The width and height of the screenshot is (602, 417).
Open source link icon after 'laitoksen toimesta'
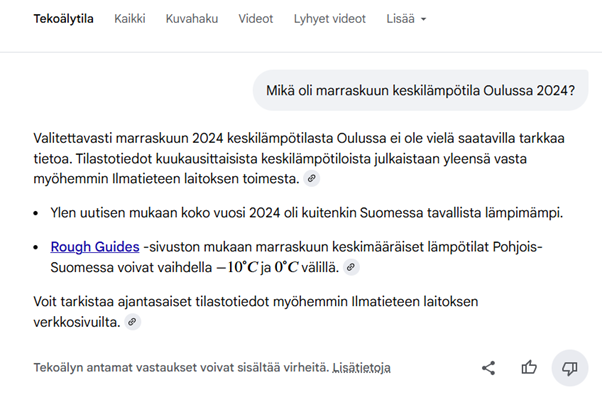coord(312,179)
